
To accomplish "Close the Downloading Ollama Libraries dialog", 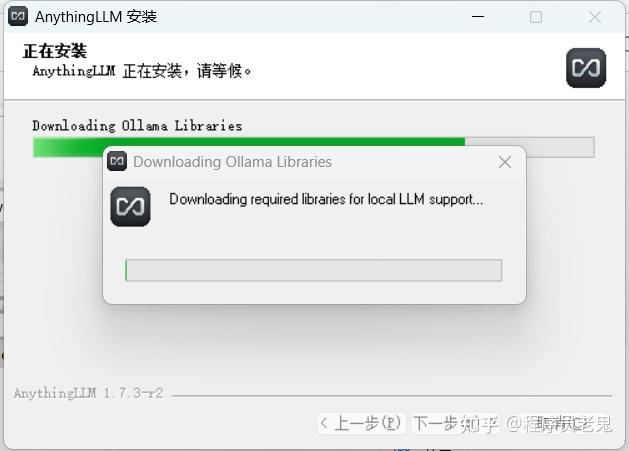I will (x=505, y=162).
